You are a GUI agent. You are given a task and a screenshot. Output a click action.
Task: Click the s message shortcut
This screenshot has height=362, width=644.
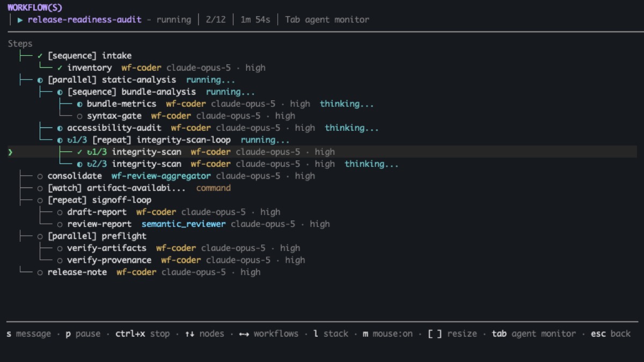tap(29, 334)
